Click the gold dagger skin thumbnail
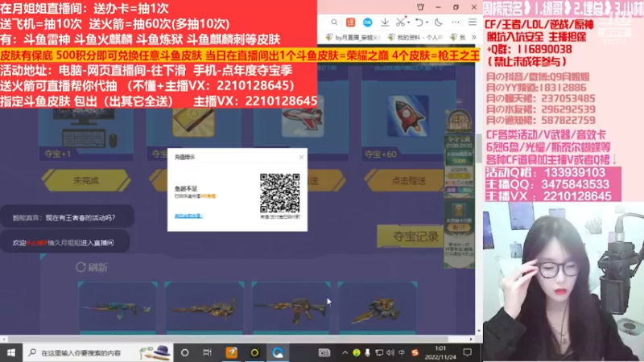 (378, 307)
